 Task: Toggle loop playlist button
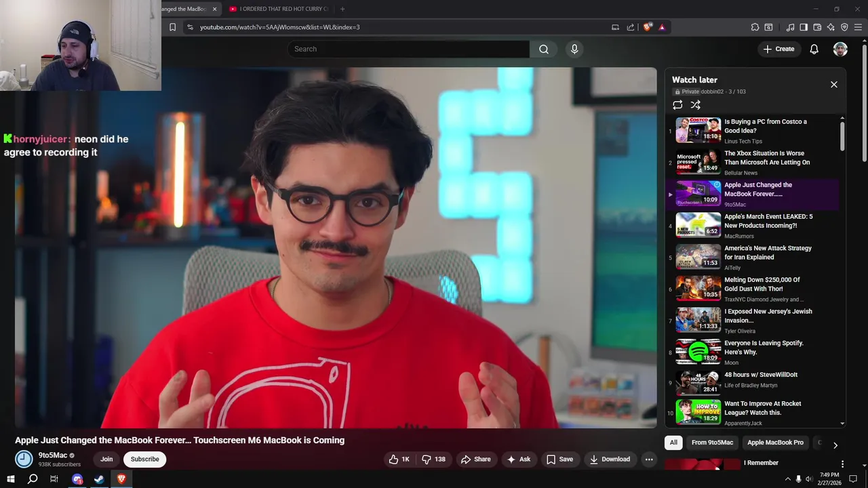(677, 105)
